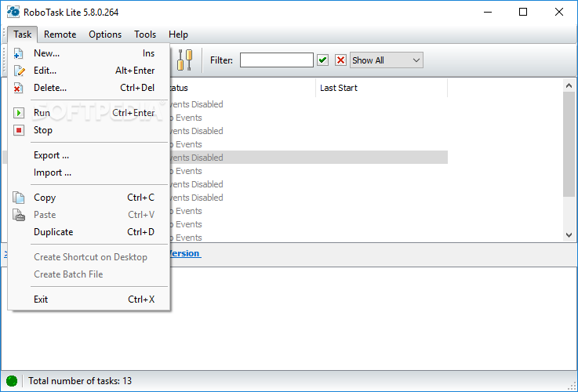Choose New... menu entry
The image size is (578, 392).
pyautogui.click(x=89, y=53)
